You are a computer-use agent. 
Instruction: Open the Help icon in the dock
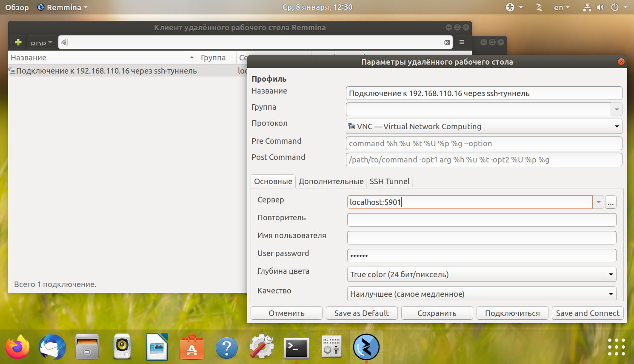[227, 348]
